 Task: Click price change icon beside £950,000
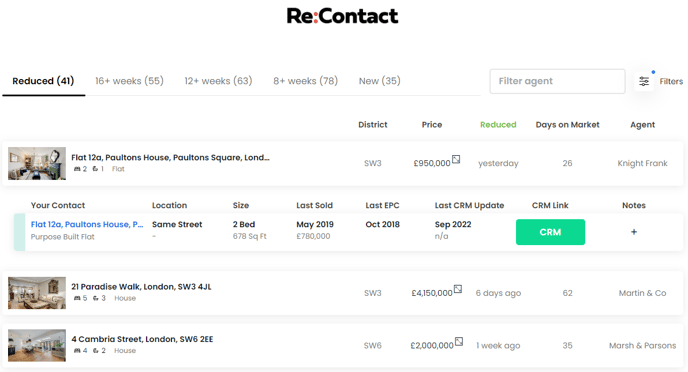point(456,159)
